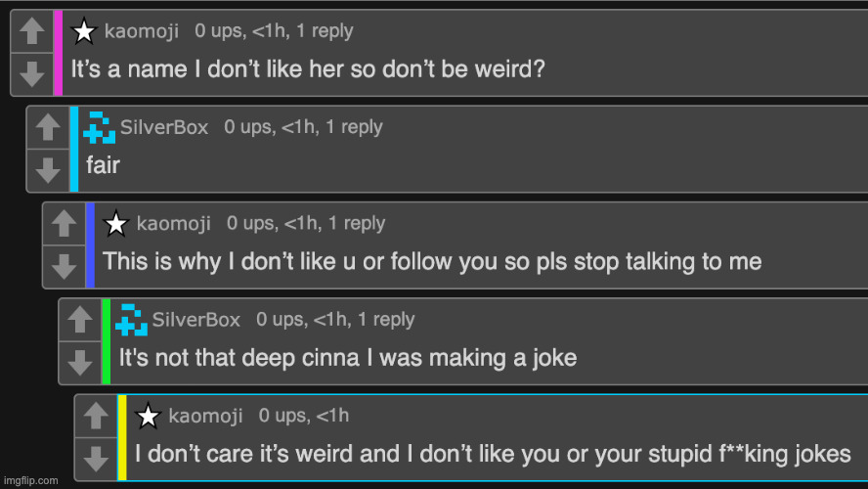Click kaomoji username on the last comment
This screenshot has height=489, width=868.
point(205,417)
